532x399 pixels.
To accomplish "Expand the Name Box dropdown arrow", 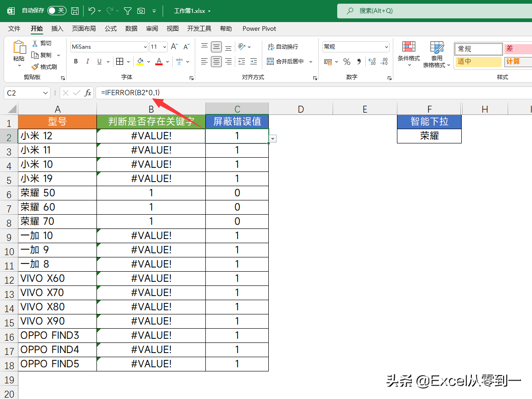I will click(x=45, y=93).
